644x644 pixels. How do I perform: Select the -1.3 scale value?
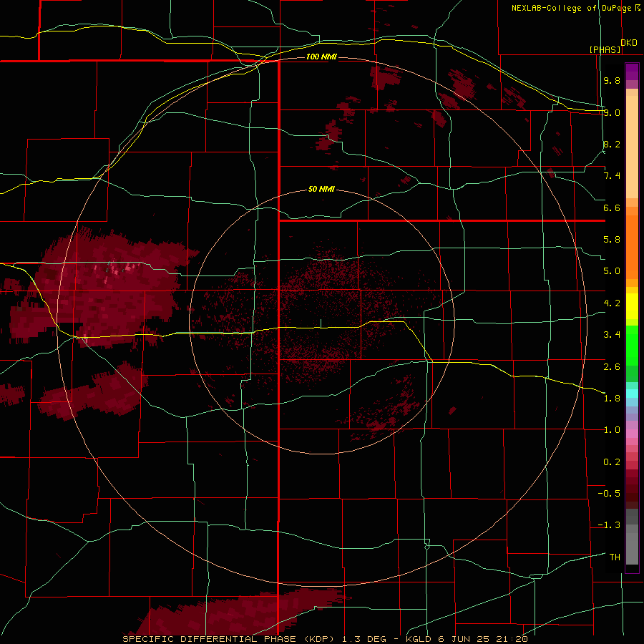[x=609, y=525]
